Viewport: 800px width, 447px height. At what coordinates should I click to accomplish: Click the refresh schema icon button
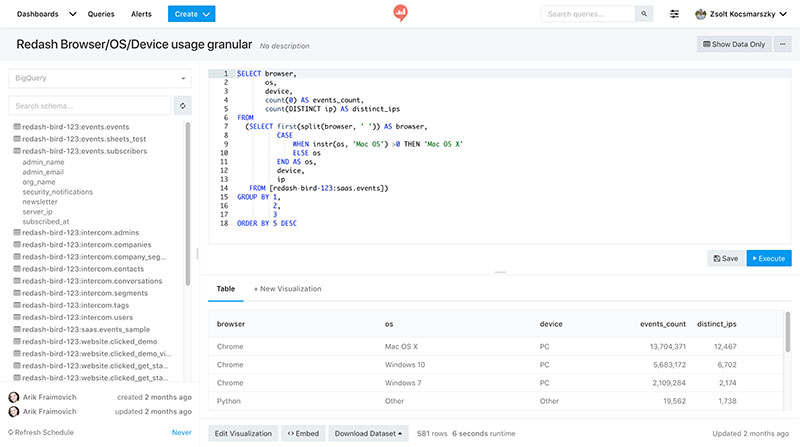pyautogui.click(x=182, y=105)
